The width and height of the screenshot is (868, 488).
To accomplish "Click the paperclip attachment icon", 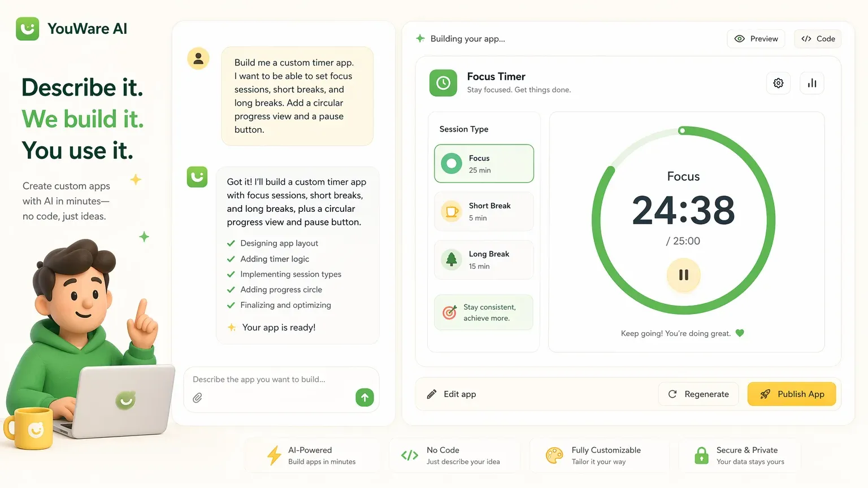I will click(x=197, y=398).
